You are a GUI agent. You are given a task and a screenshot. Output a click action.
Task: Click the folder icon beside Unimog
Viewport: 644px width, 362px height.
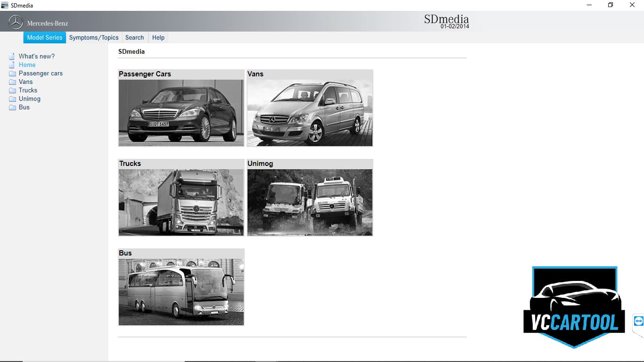pos(12,99)
